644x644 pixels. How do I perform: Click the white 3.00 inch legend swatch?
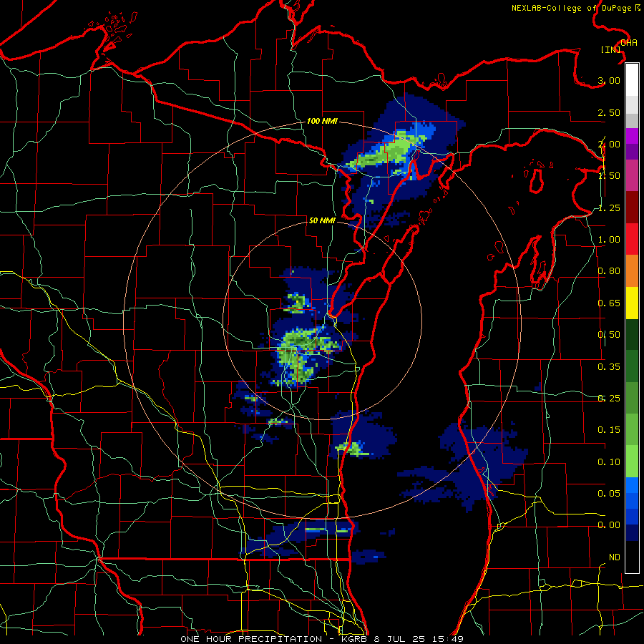click(x=632, y=79)
